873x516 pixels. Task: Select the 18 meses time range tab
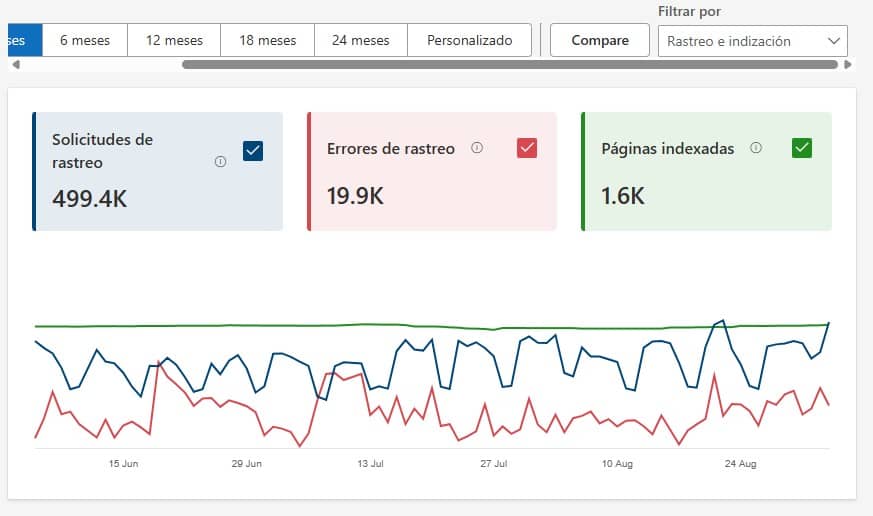click(x=268, y=40)
